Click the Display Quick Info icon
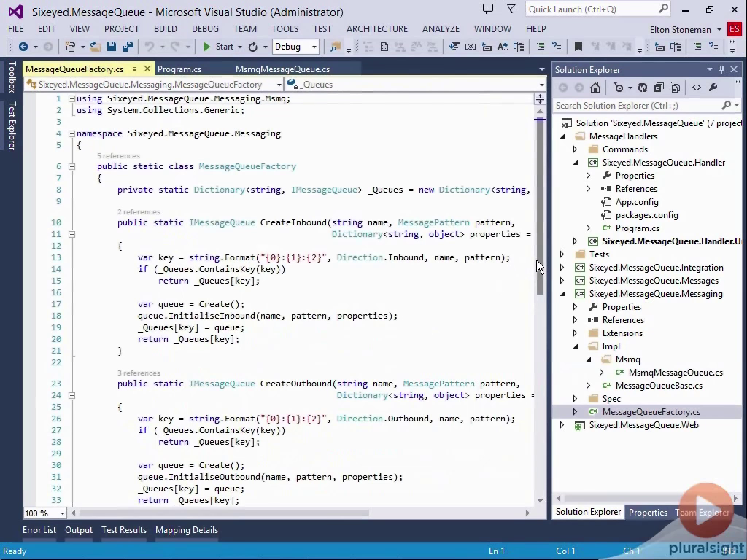747x560 pixels. tap(487, 47)
